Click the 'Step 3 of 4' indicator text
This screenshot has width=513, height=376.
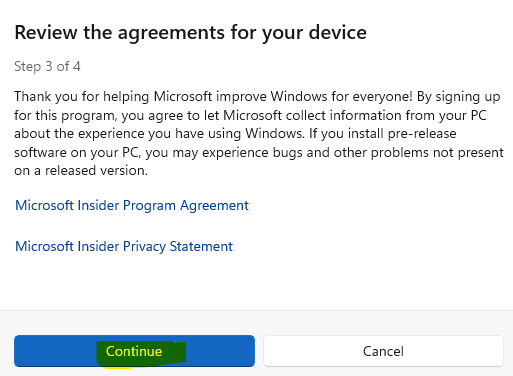point(47,66)
